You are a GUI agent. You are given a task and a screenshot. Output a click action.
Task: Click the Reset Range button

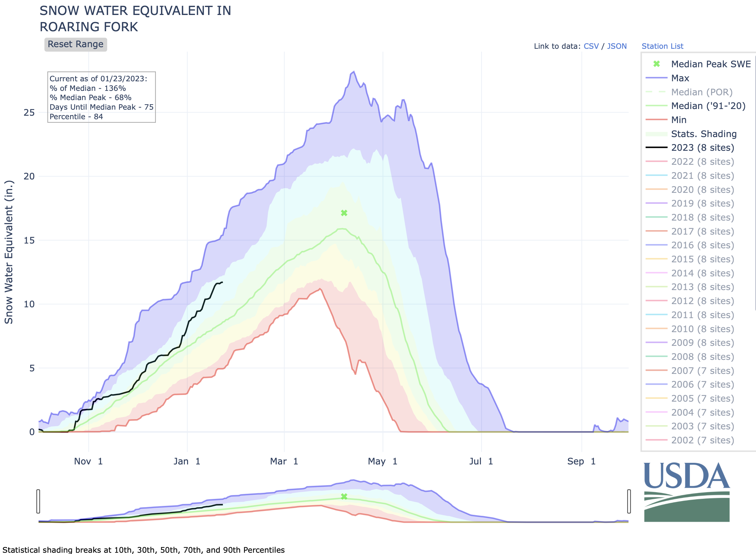tap(76, 44)
